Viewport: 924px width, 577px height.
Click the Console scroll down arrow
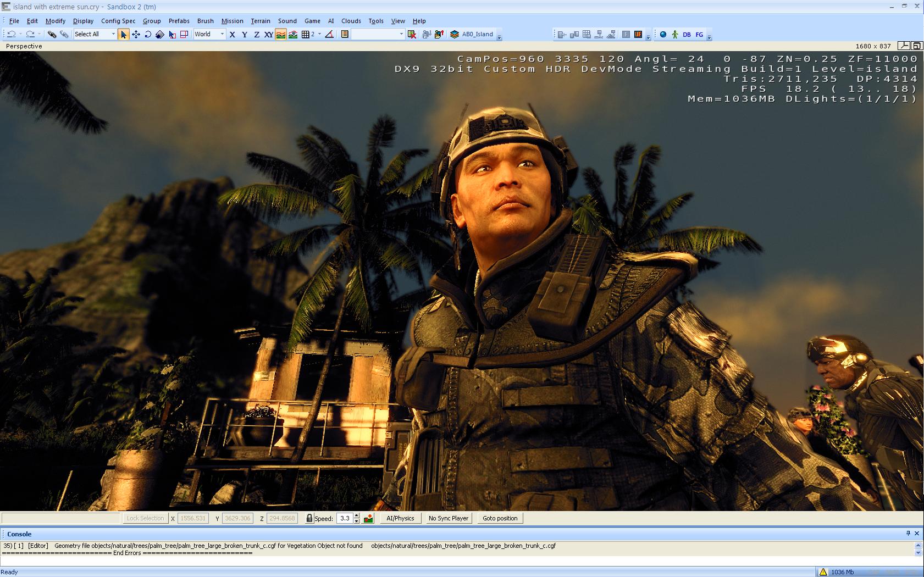click(917, 553)
